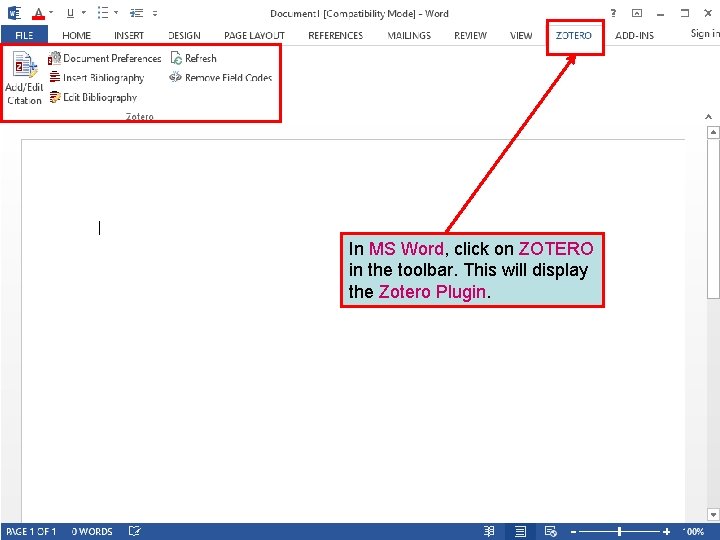The image size is (720, 540).
Task: Click Edit Bibliography in Zotero group
Action: coord(93,97)
